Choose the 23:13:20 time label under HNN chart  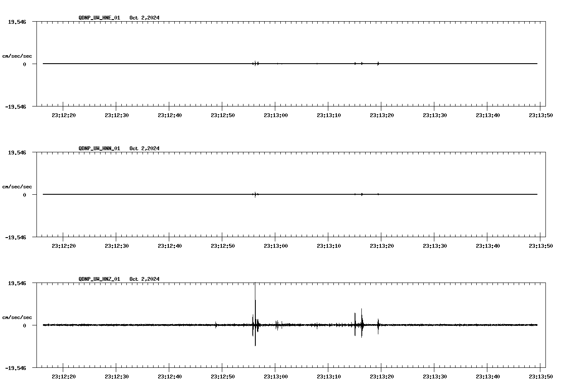tap(382, 246)
